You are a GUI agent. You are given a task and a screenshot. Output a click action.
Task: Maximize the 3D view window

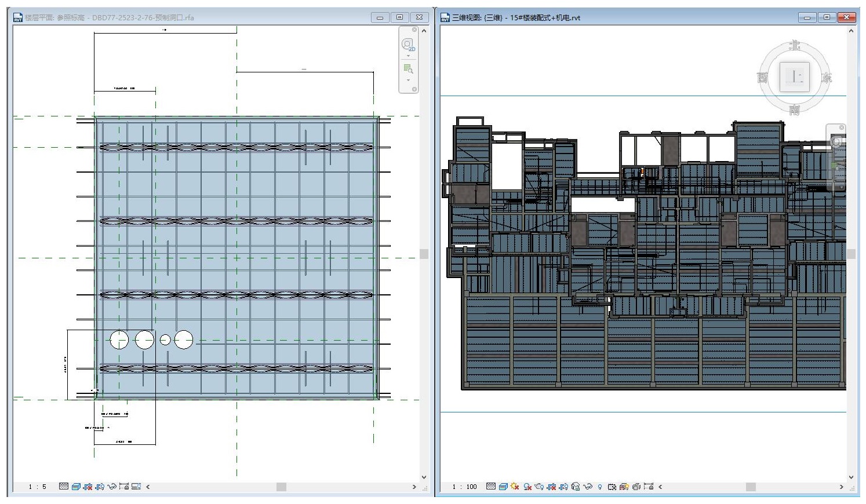pos(827,17)
